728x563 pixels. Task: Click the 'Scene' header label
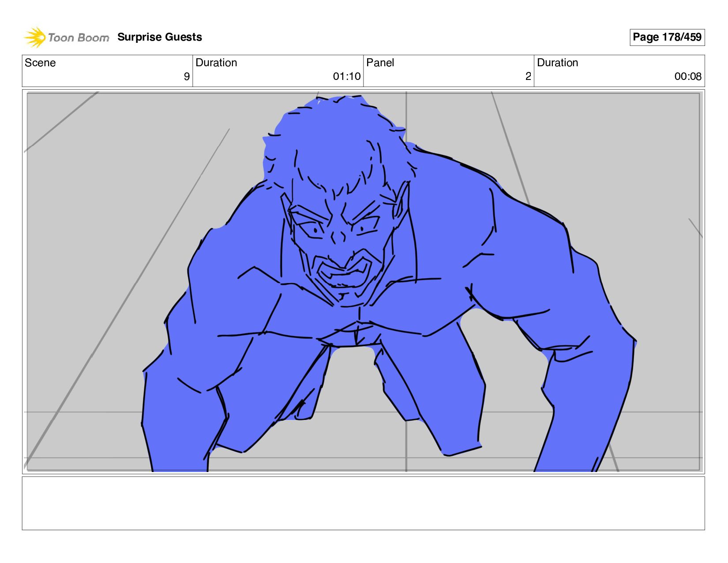pos(40,63)
